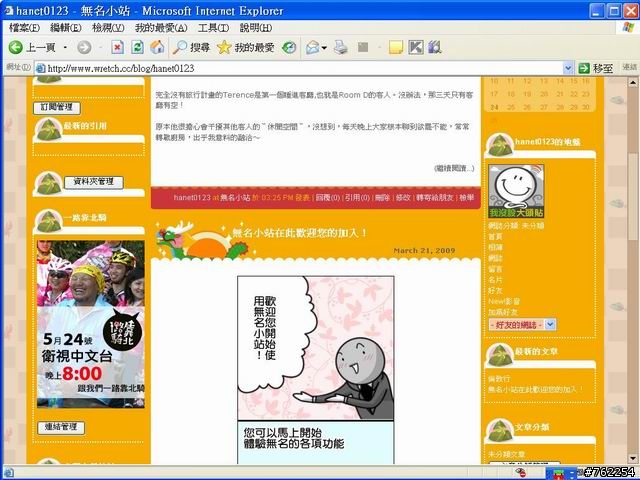Click the 連結管理 button
The image size is (640, 480).
point(61,427)
